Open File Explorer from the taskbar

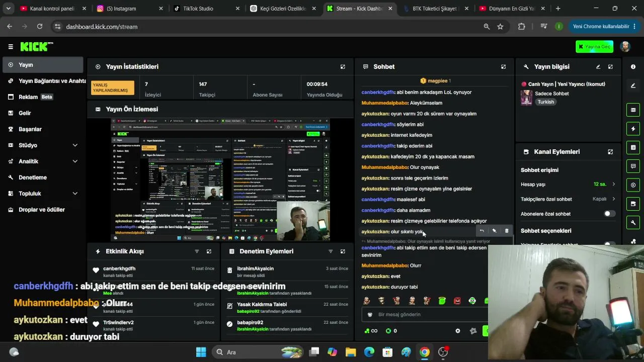[x=351, y=352]
